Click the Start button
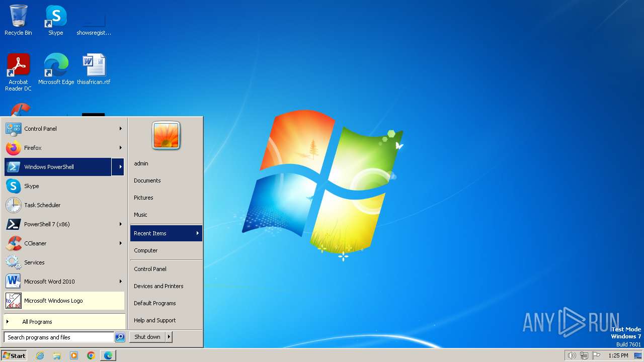This screenshot has width=644, height=362. point(14,355)
